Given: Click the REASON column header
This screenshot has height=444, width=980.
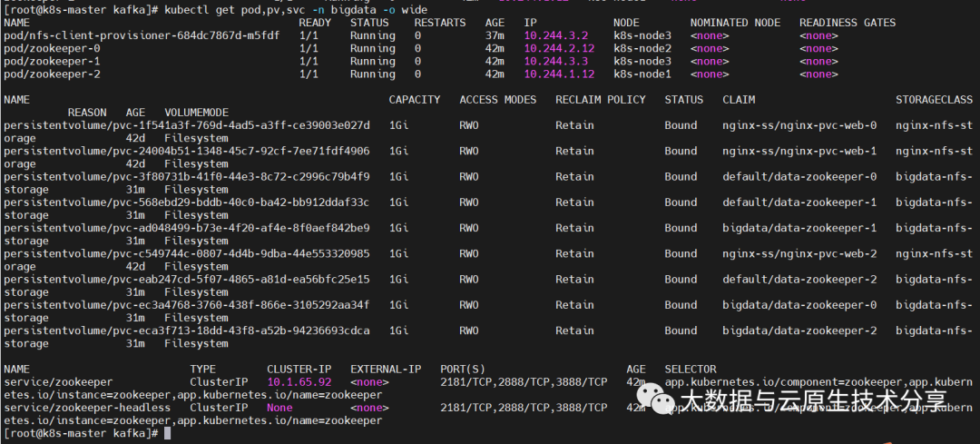Looking at the screenshot, I should coord(87,113).
